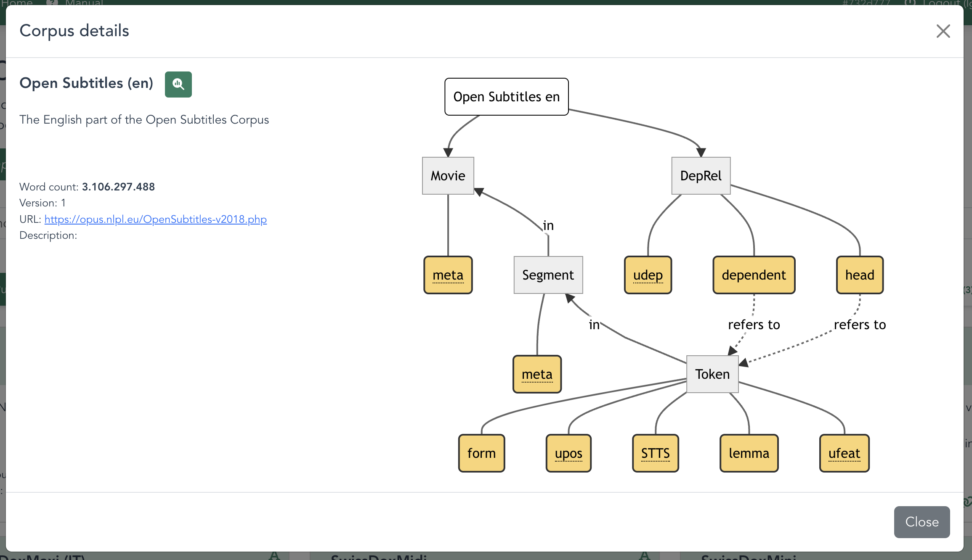The width and height of the screenshot is (972, 560).
Task: Click the head attribute box
Action: pyautogui.click(x=860, y=275)
